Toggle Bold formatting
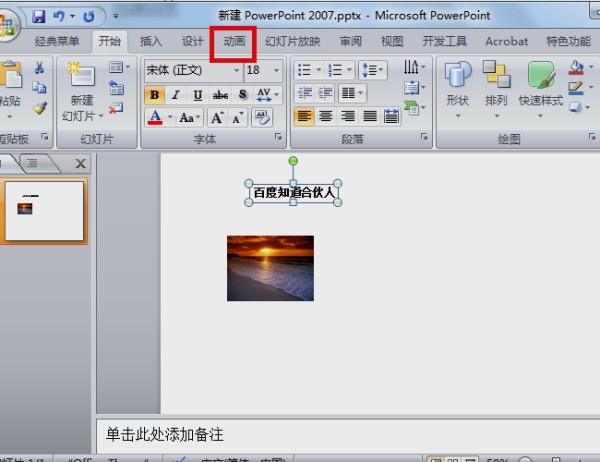This screenshot has width=600, height=462. coord(154,95)
